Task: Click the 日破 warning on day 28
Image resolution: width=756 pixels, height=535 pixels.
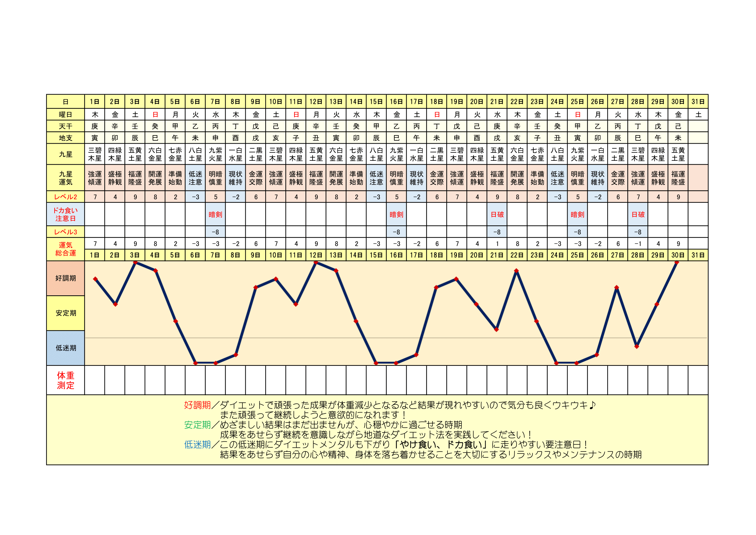Action: click(638, 214)
